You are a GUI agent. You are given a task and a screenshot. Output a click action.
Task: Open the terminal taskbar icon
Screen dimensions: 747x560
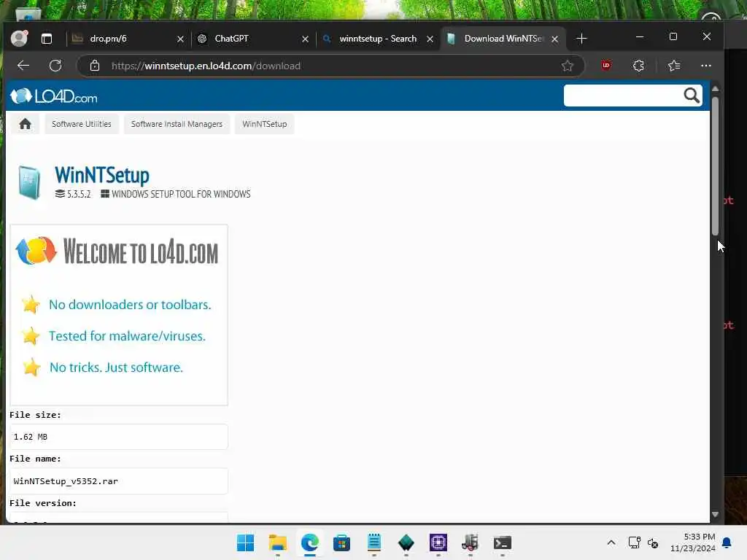pyautogui.click(x=502, y=542)
